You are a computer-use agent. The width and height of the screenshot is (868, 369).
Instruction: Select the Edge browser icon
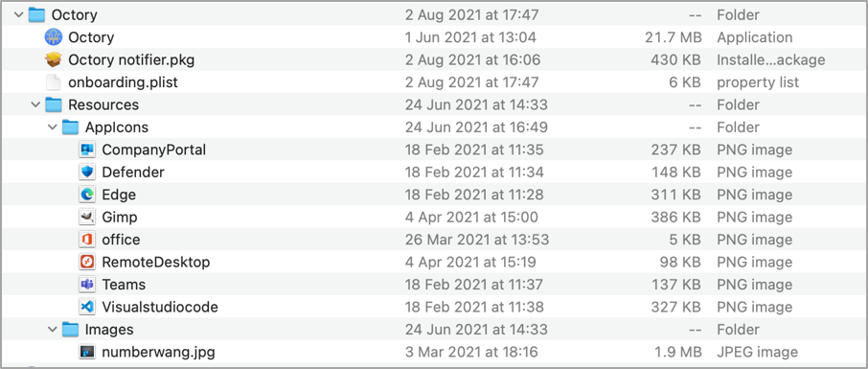tap(87, 195)
